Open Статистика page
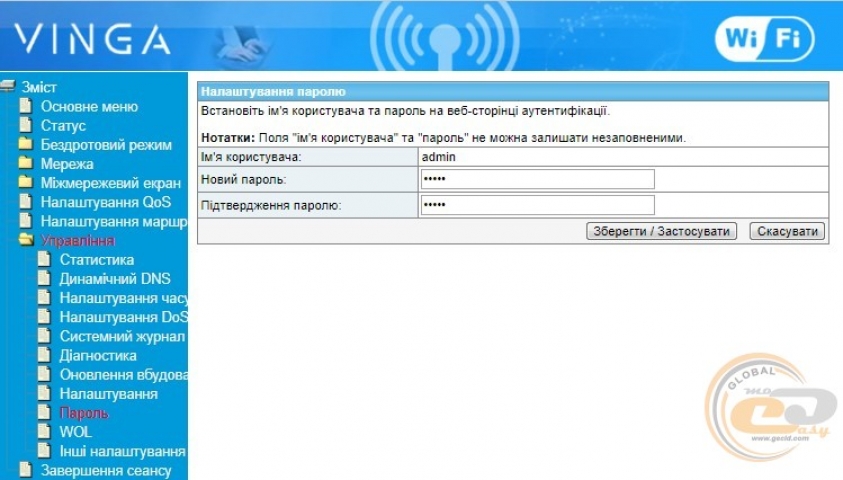843x480 pixels. (97, 260)
